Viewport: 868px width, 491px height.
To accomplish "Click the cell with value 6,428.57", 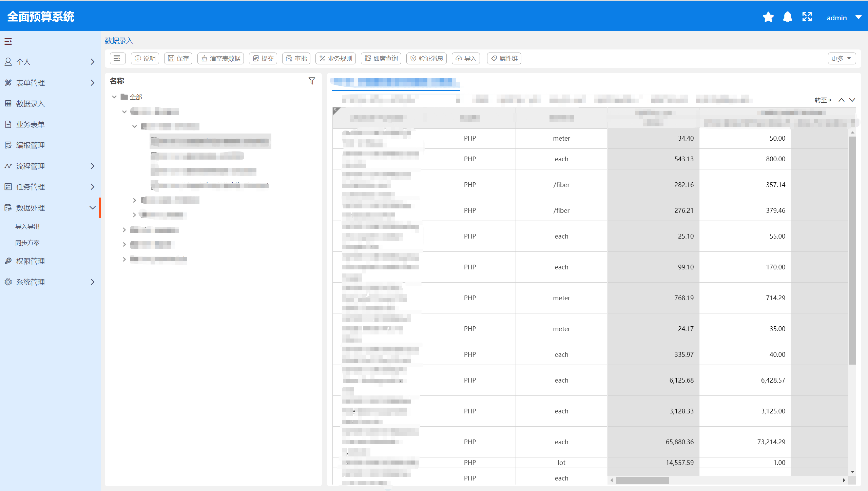I will click(x=745, y=380).
